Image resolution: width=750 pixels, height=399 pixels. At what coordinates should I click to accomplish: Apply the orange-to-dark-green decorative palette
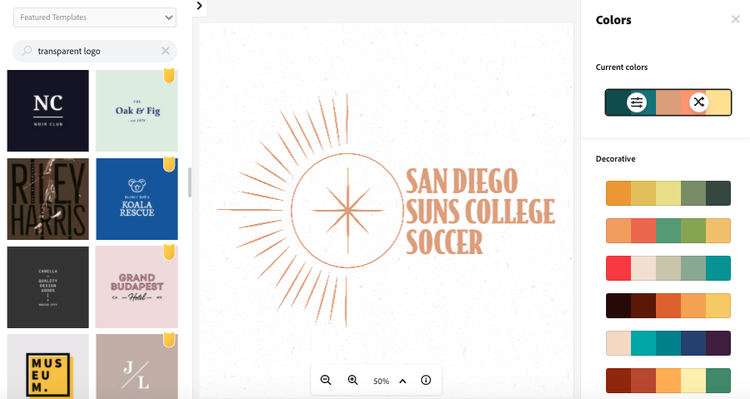pyautogui.click(x=668, y=193)
